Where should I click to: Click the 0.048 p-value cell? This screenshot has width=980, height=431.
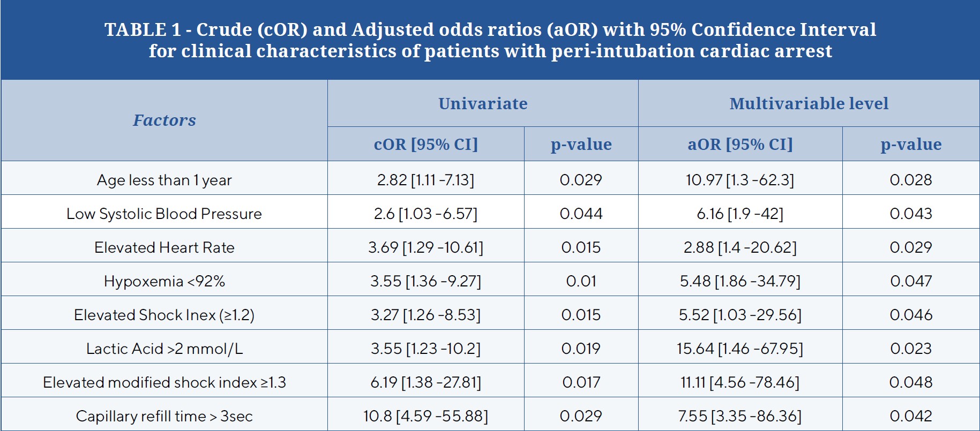(911, 382)
